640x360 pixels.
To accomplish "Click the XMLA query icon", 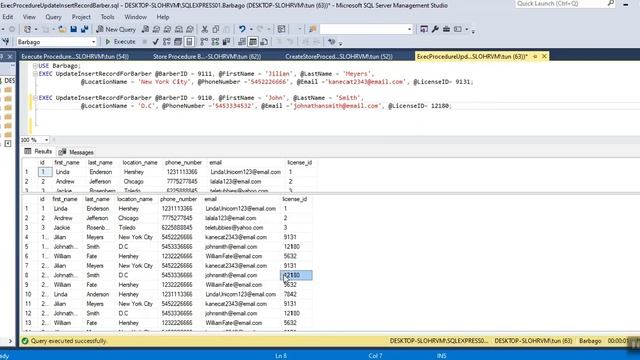I will 179,29.
